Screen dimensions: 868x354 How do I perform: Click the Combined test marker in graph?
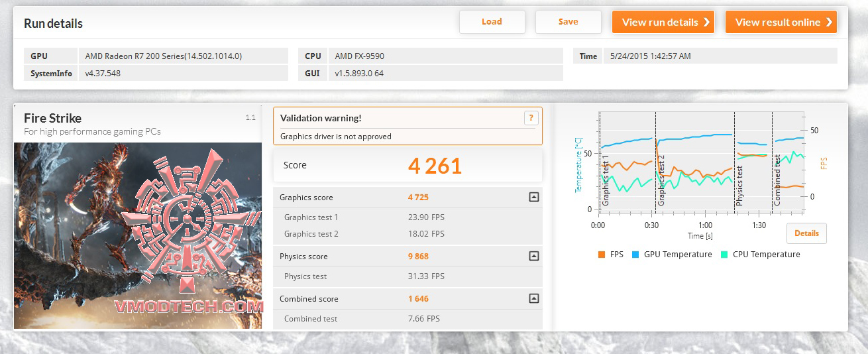coord(777,179)
